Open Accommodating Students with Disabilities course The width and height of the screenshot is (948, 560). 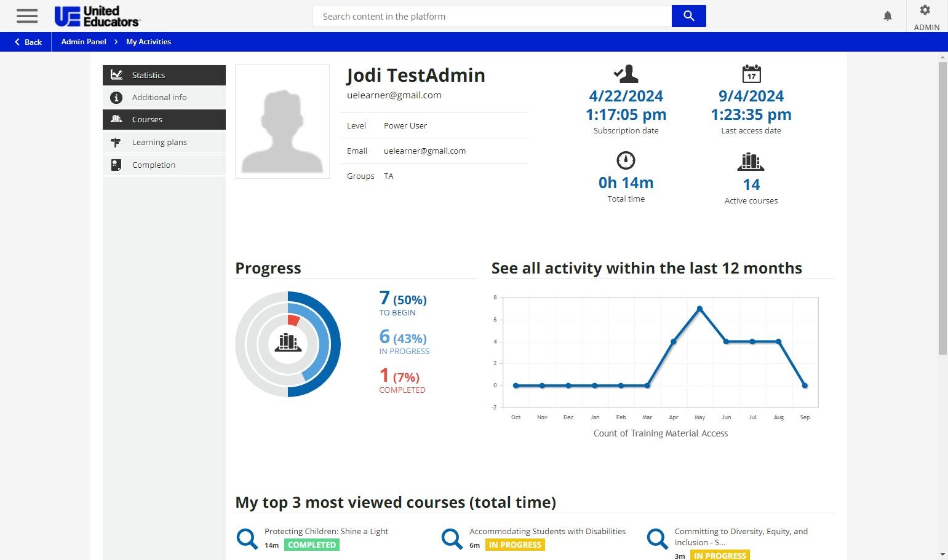548,531
